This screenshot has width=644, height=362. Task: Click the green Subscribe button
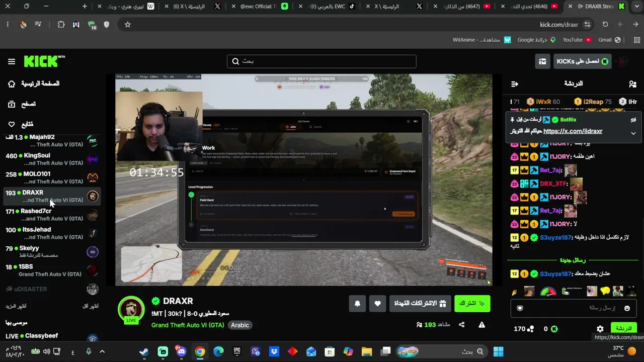(x=472, y=303)
